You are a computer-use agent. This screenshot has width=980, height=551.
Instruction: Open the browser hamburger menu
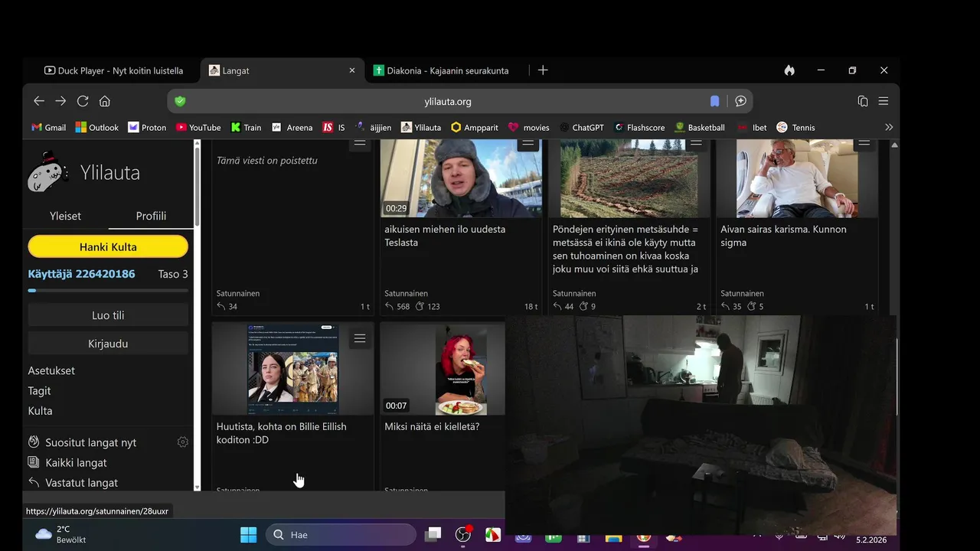[883, 101]
